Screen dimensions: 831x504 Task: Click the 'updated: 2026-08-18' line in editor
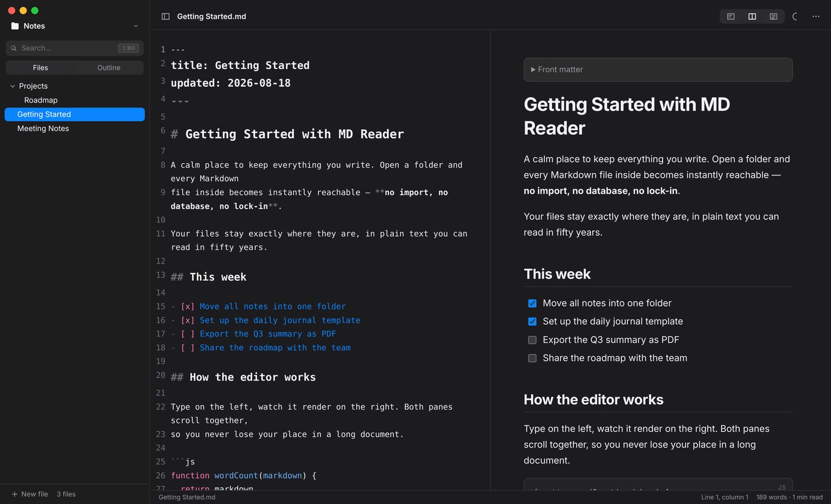pos(231,83)
